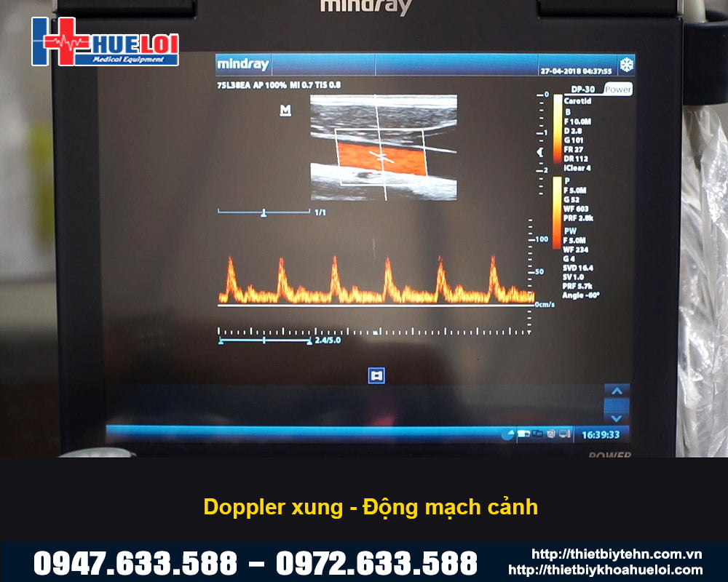Click the Mindray logo in the header

tap(243, 65)
